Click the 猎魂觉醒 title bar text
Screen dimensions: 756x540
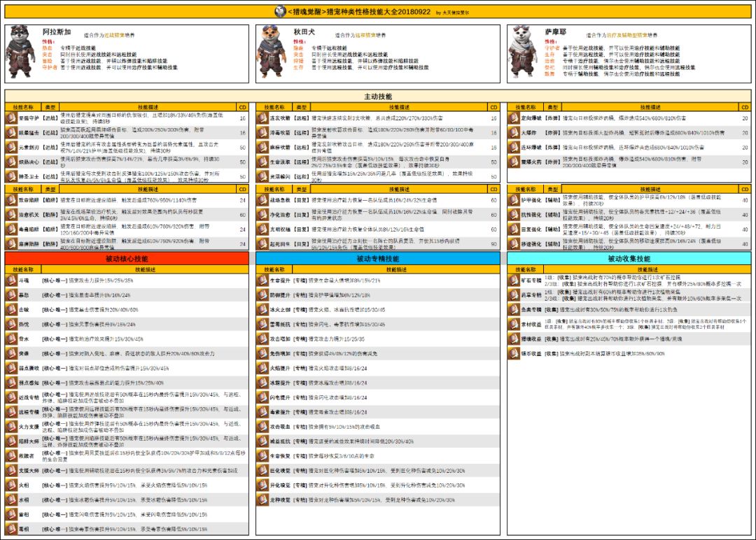[378, 11]
